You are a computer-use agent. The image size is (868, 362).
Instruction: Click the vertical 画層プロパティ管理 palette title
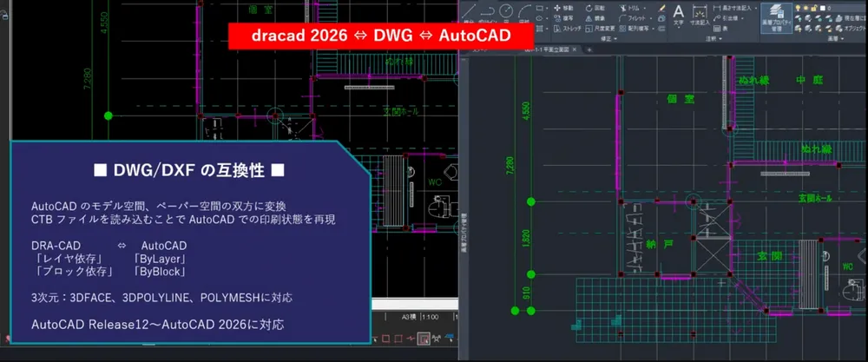pyautogui.click(x=464, y=234)
